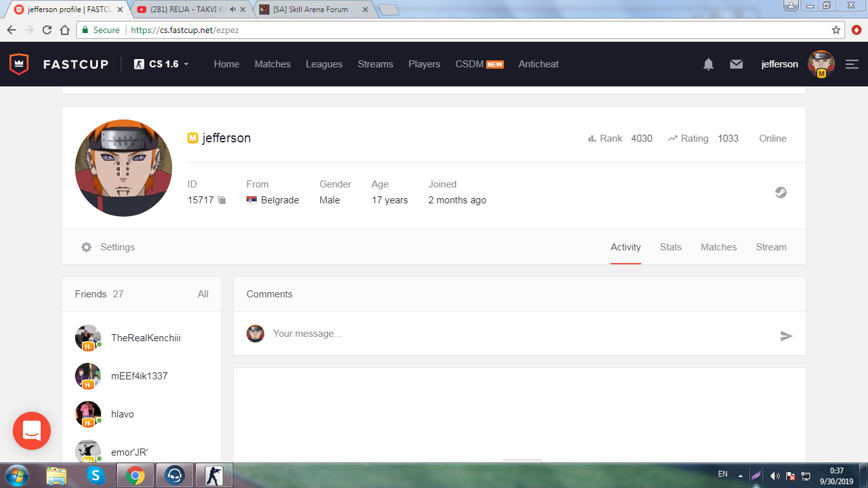Switch to the Stats tab
This screenshot has width=868, height=488.
(x=670, y=247)
